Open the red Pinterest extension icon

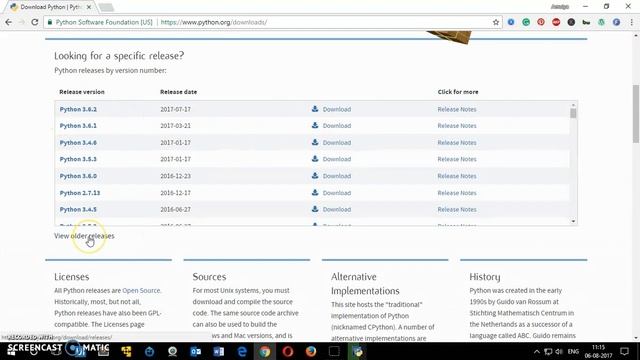click(x=541, y=22)
